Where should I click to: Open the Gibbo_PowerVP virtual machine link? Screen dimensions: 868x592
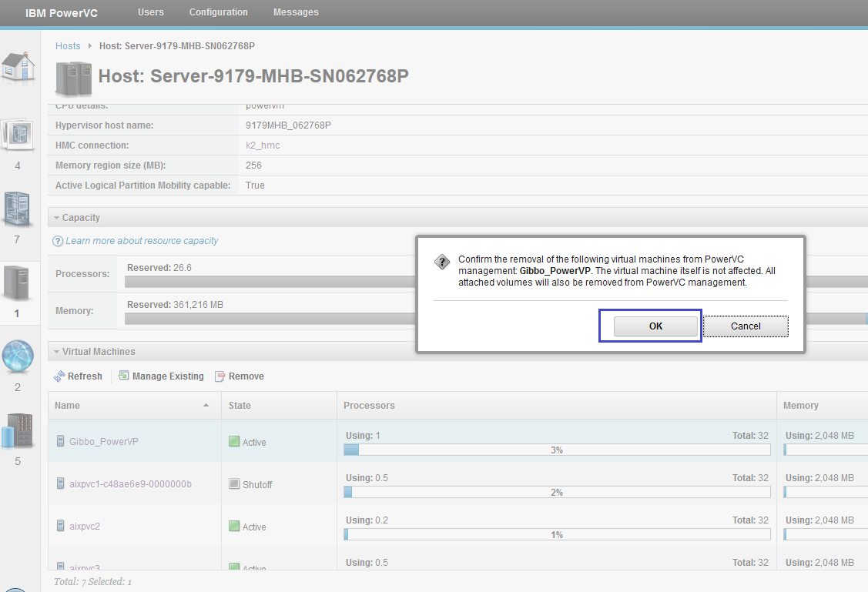(x=104, y=442)
